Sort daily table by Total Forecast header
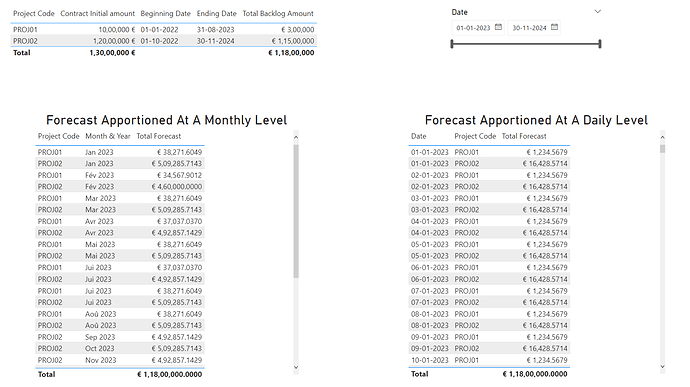The width and height of the screenshot is (690, 387). click(524, 136)
